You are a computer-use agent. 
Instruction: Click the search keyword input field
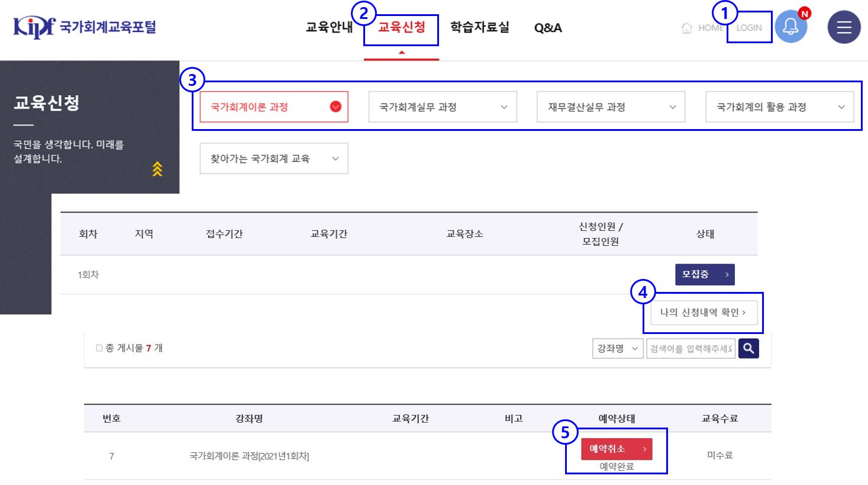690,348
